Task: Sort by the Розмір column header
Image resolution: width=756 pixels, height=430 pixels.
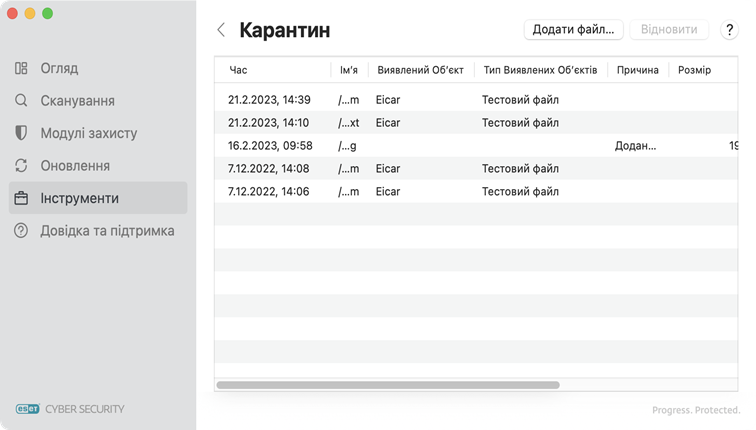Action: [x=694, y=70]
